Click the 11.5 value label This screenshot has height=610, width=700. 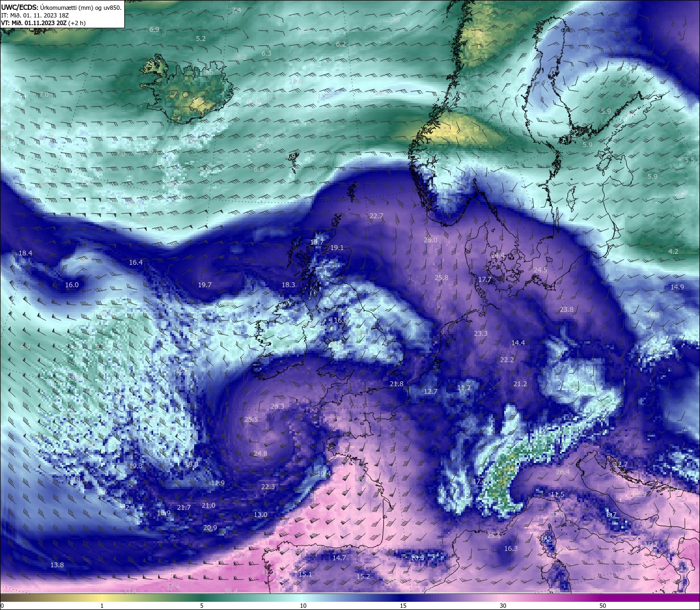557,495
